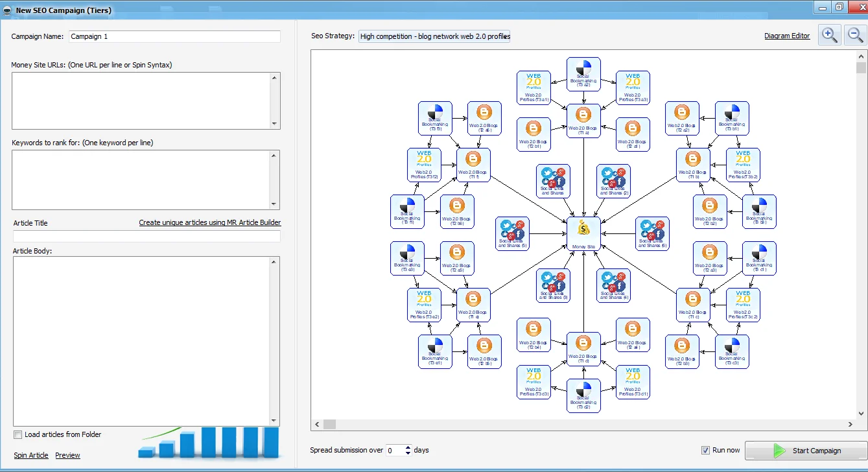The height and width of the screenshot is (472, 868).
Task: Click Create unique articles using MR Article Builder
Action: click(209, 222)
